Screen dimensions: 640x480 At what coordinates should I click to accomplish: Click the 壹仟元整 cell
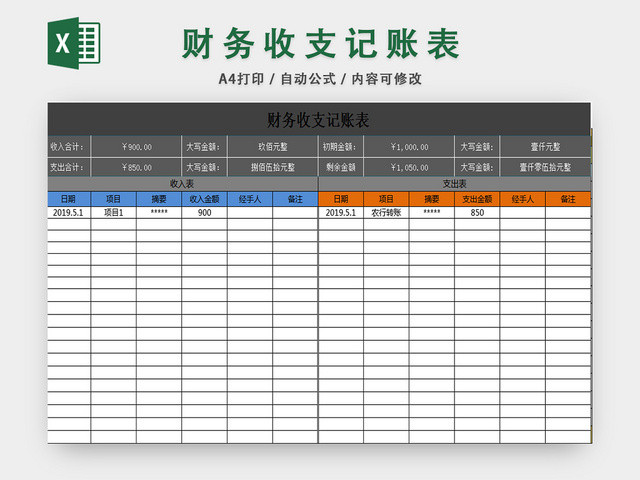click(x=545, y=147)
